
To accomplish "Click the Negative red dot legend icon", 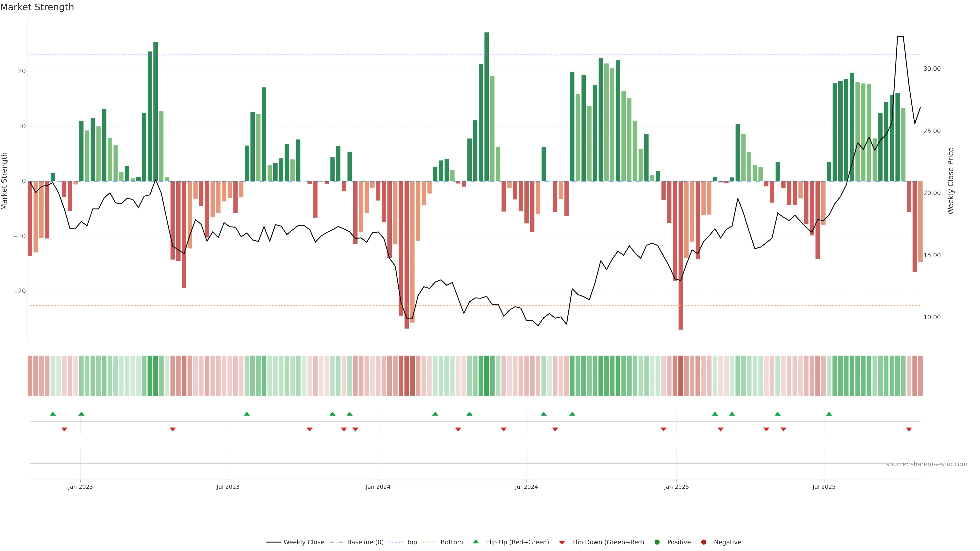I will point(703,542).
